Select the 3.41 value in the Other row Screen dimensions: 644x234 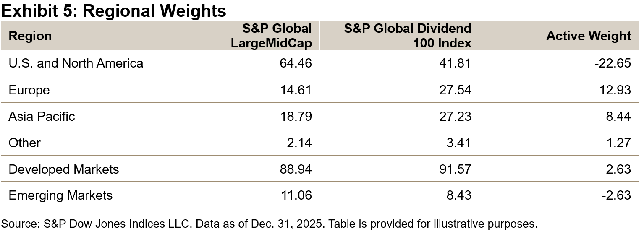click(x=459, y=143)
